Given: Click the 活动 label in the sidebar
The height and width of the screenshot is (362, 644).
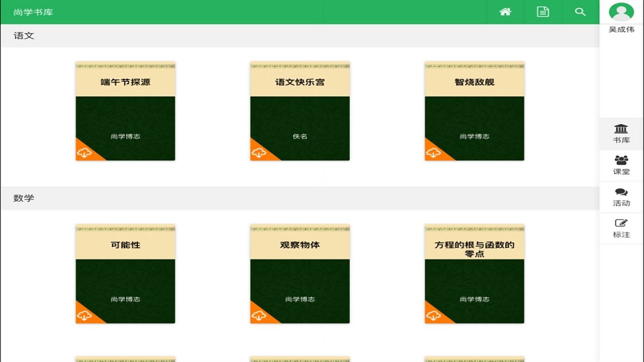Looking at the screenshot, I should [x=621, y=203].
